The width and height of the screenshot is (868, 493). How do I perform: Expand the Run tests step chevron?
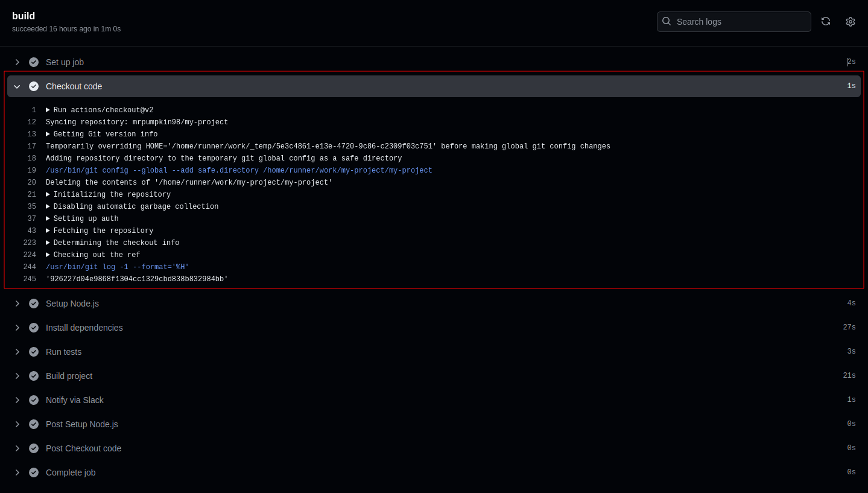pyautogui.click(x=17, y=352)
